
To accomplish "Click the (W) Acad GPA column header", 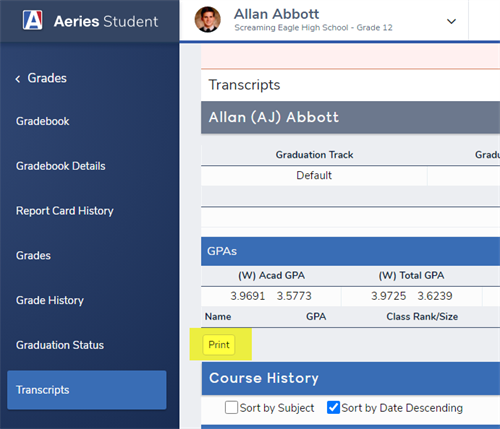I will click(271, 275).
